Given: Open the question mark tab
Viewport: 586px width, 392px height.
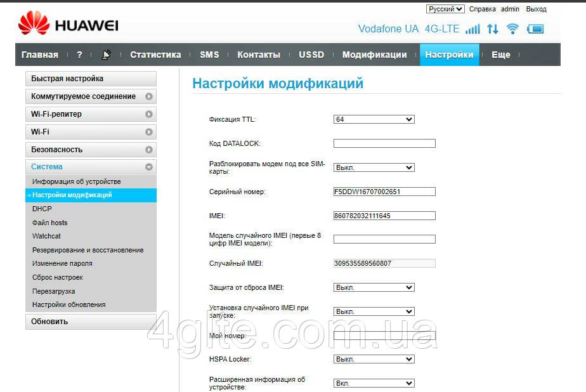Looking at the screenshot, I should pyautogui.click(x=79, y=55).
